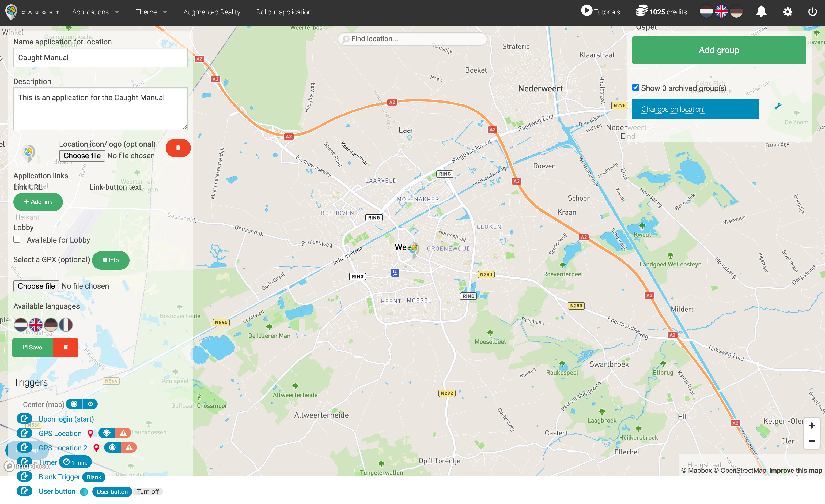Uncheck Show 0 archived groups
The image size is (825, 504).
pyautogui.click(x=635, y=87)
